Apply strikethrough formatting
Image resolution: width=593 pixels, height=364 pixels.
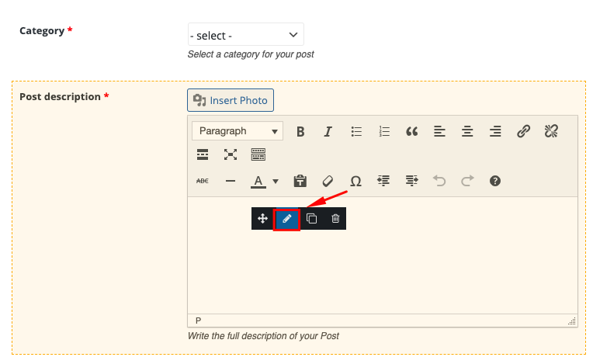pos(203,181)
